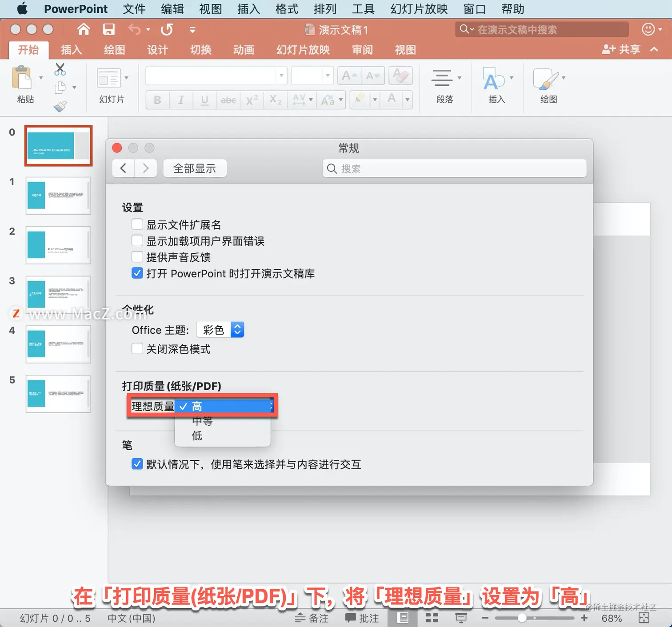The height and width of the screenshot is (627, 672).
Task: Click forward arrow in preferences window
Action: (145, 168)
